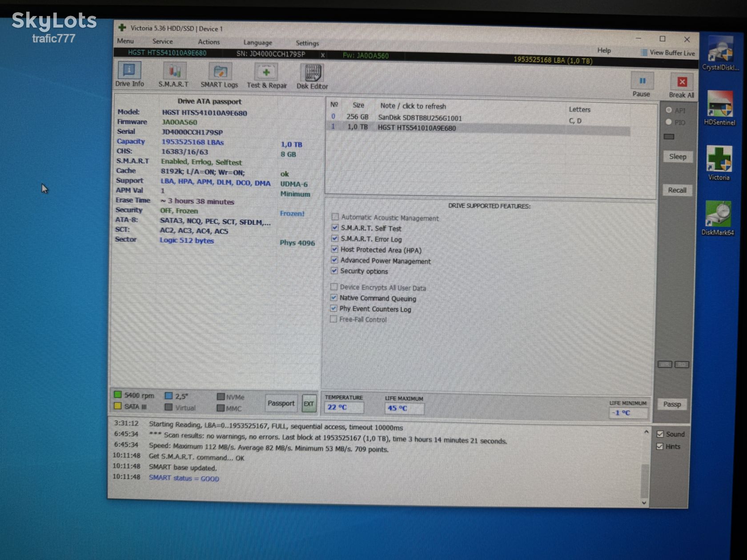Screen dimensions: 747x560
Task: Open the Help menu
Action: point(604,50)
